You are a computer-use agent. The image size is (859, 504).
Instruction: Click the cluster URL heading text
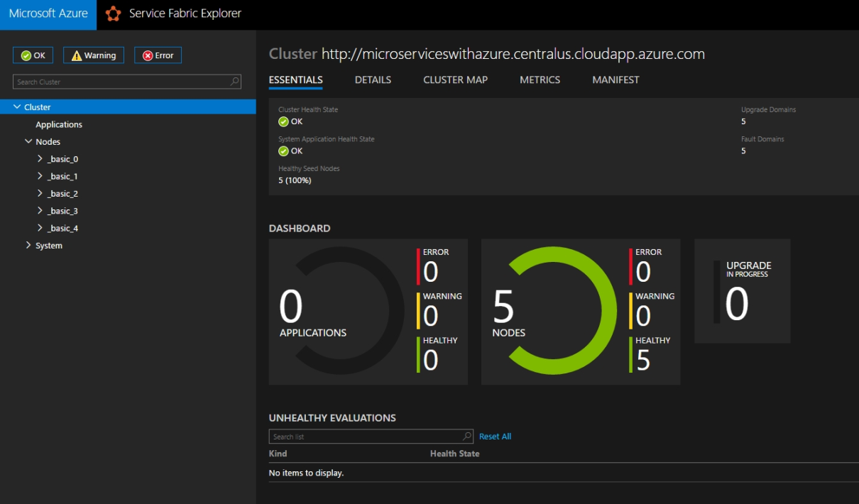[513, 54]
